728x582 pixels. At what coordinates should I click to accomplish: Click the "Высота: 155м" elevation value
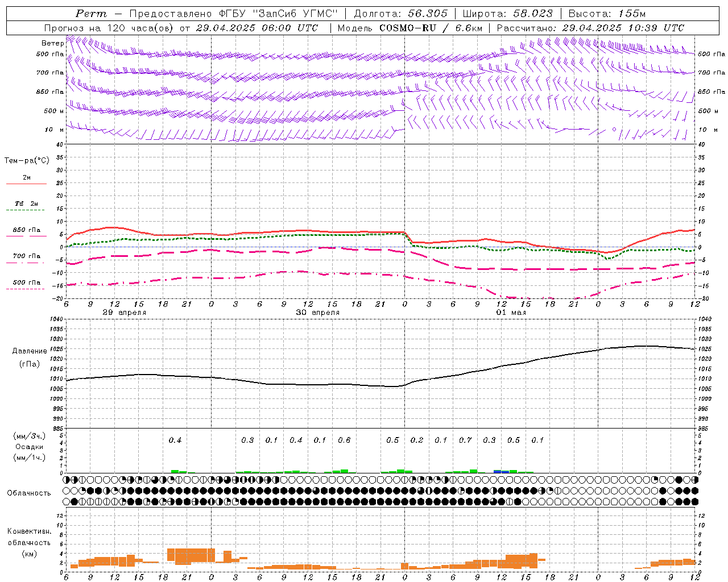point(607,14)
